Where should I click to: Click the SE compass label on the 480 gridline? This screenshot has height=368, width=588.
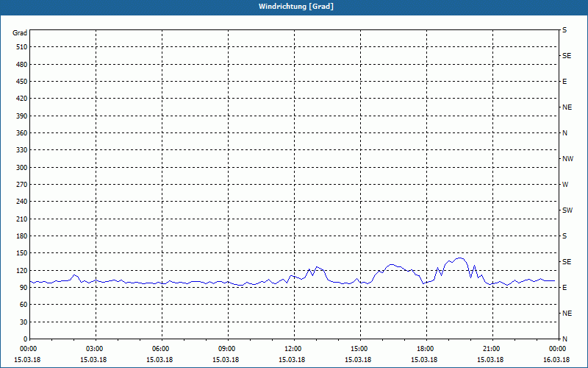pos(567,56)
